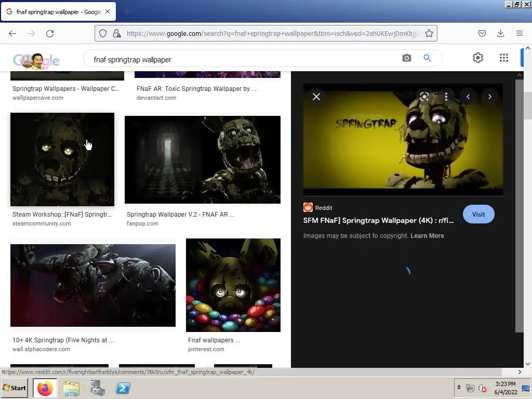This screenshot has height=399, width=532.
Task: Click the pinterest.com source text
Action: 206,349
